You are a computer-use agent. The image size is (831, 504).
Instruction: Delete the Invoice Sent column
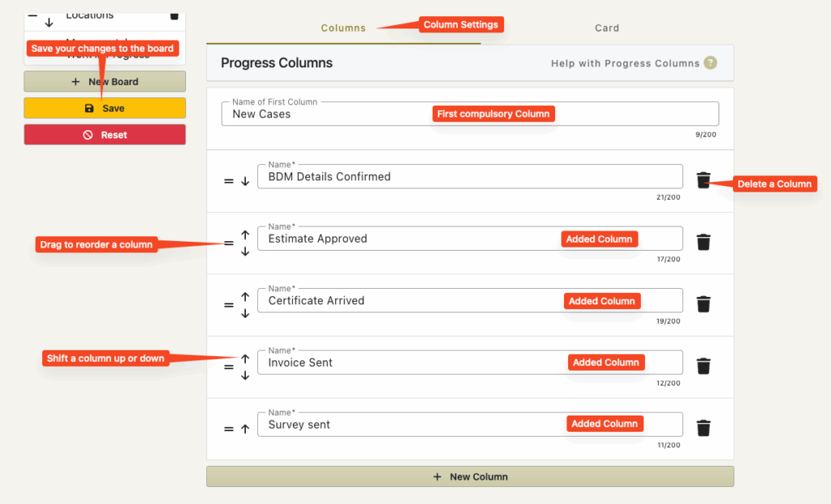click(x=704, y=366)
